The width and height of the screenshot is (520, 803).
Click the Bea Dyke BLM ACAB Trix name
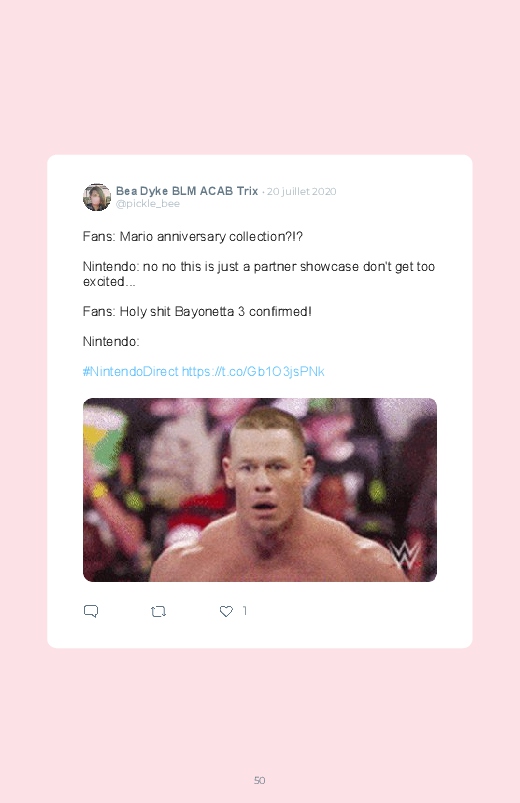point(187,191)
